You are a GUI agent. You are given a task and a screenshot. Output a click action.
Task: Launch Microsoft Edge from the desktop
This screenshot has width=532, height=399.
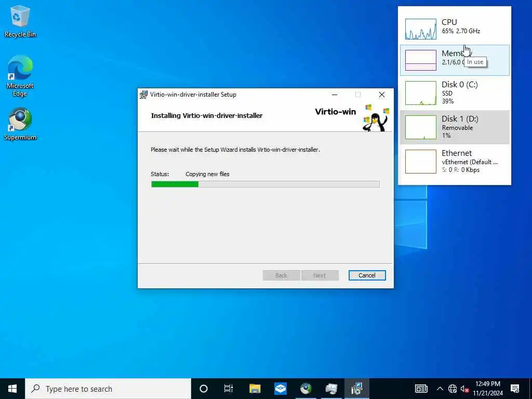20,76
